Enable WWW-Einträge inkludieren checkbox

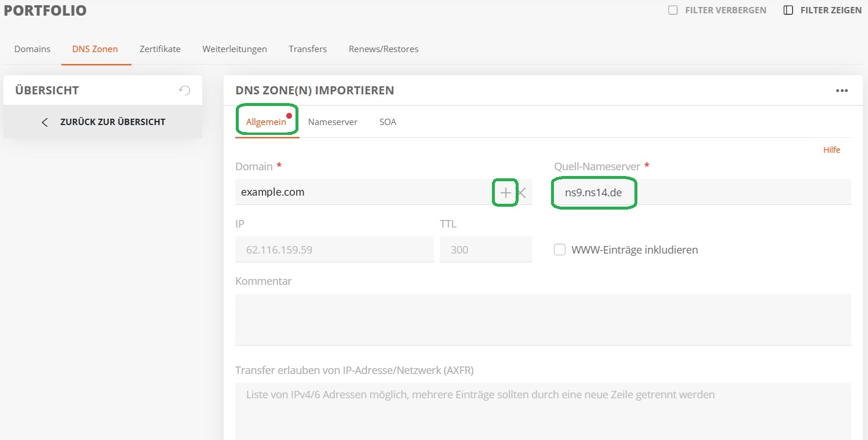tap(560, 250)
